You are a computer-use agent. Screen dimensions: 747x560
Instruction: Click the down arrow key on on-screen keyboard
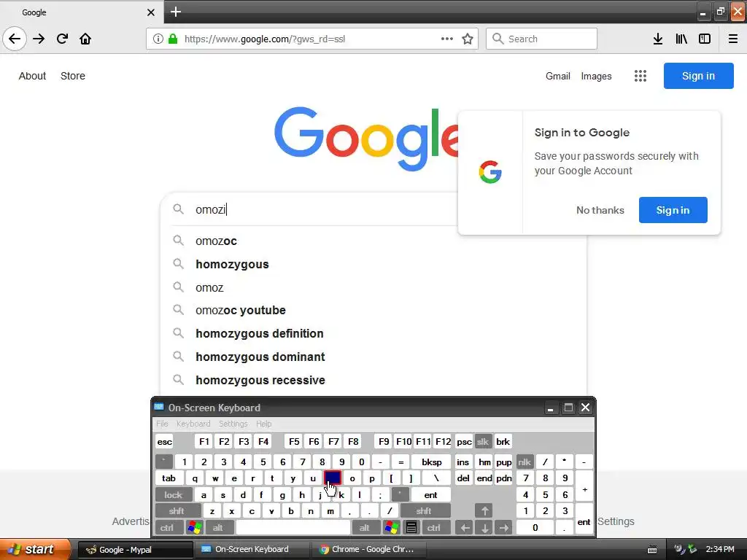(484, 528)
